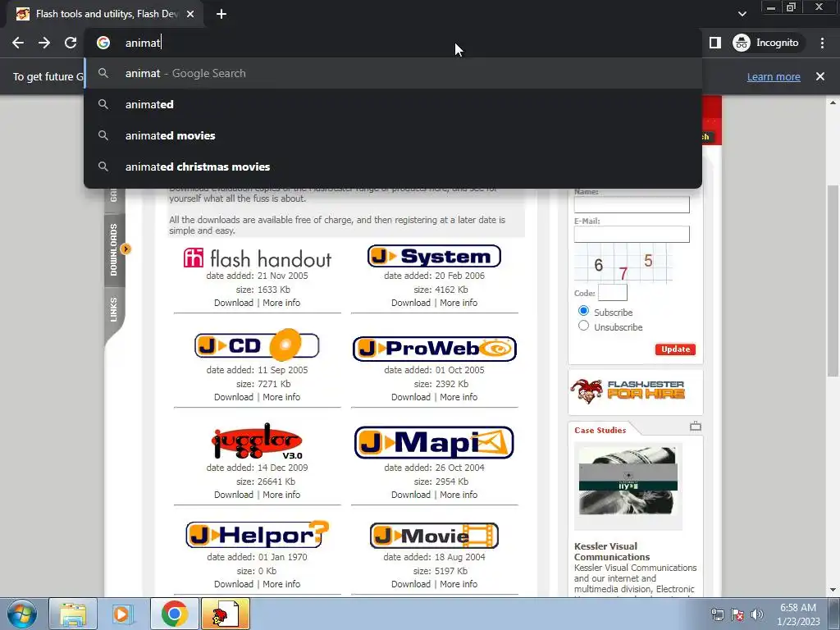Click the red Update button
Screen dimensions: 840x630
[x=675, y=349]
